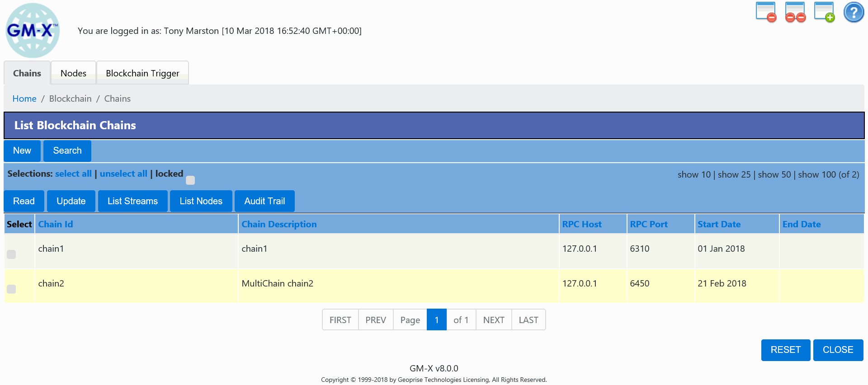
Task: Click the unselect all link
Action: click(123, 174)
